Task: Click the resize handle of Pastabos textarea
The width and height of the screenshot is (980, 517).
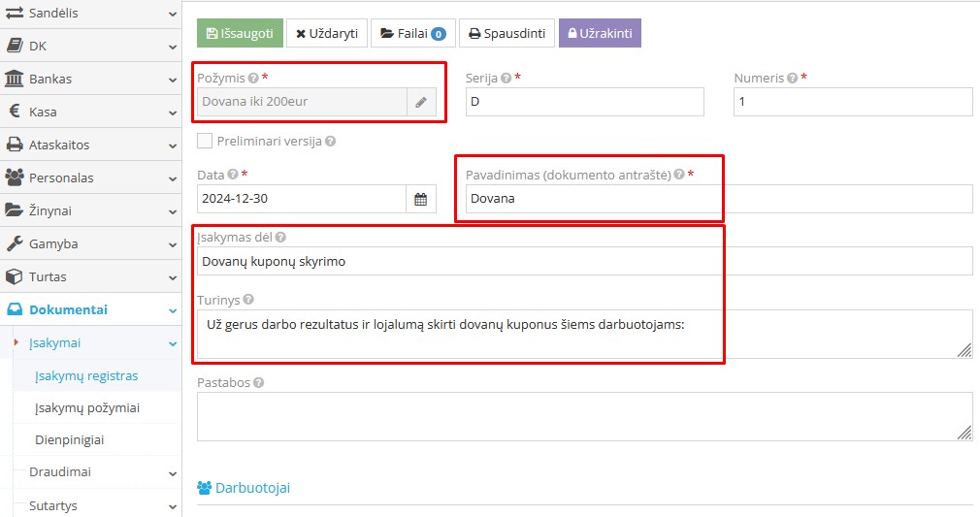Action: point(964,433)
